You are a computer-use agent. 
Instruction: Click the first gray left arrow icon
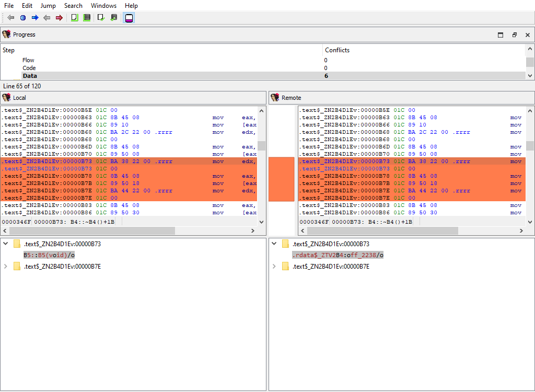point(10,18)
